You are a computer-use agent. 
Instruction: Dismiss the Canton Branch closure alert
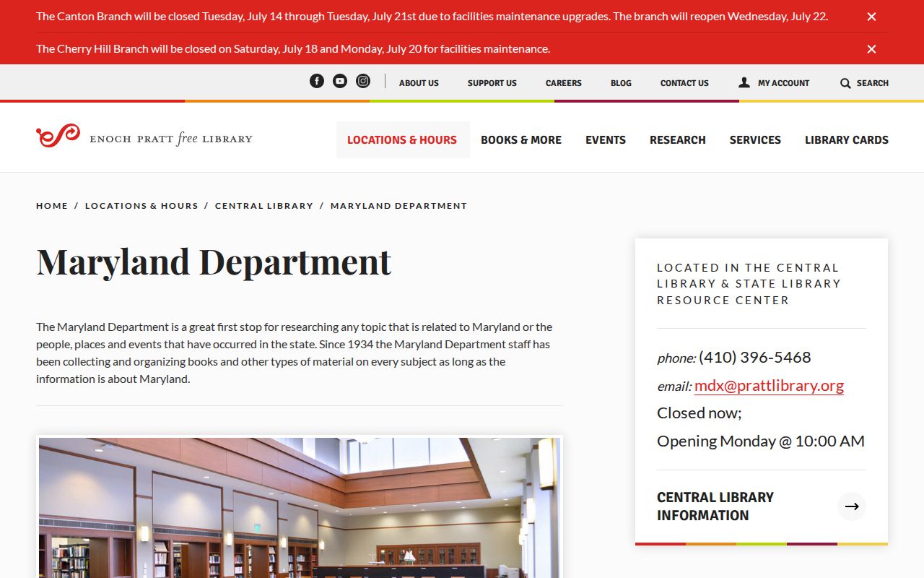click(871, 17)
